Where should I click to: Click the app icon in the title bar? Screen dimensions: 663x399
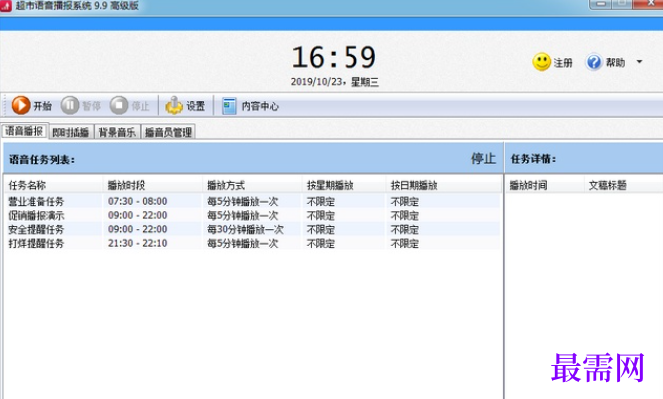coord(5,6)
